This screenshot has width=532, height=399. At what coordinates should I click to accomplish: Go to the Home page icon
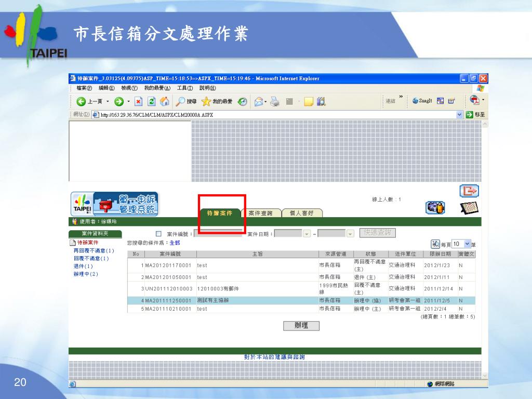tap(165, 101)
